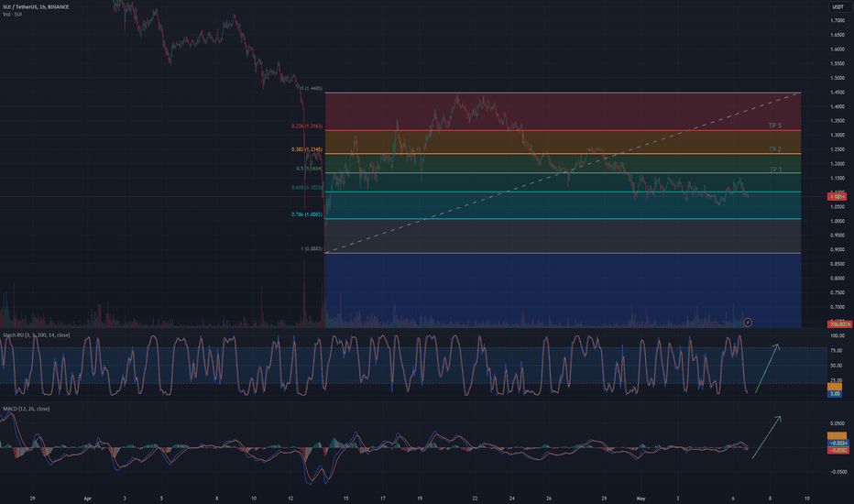This screenshot has height=504, width=854.
Task: Click the Apr date label on time axis
Action: [88, 498]
